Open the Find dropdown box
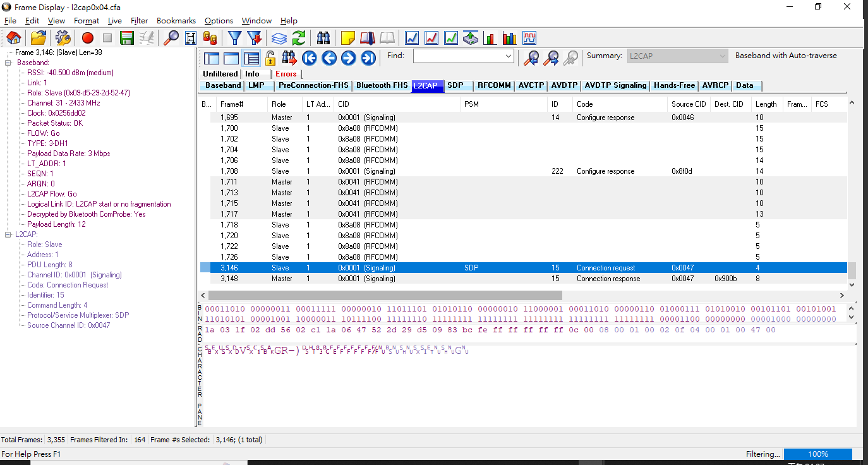Viewport: 868px width, 465px height. tap(509, 56)
